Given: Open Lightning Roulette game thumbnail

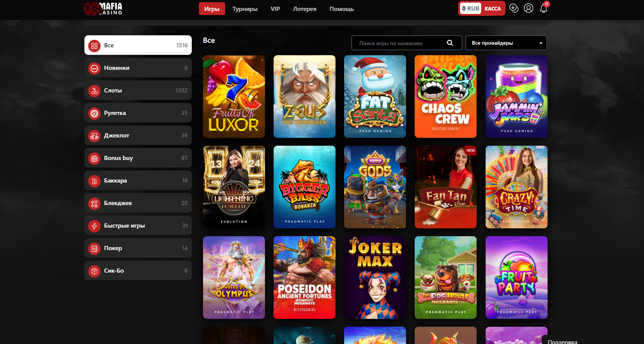Looking at the screenshot, I should pyautogui.click(x=234, y=187).
